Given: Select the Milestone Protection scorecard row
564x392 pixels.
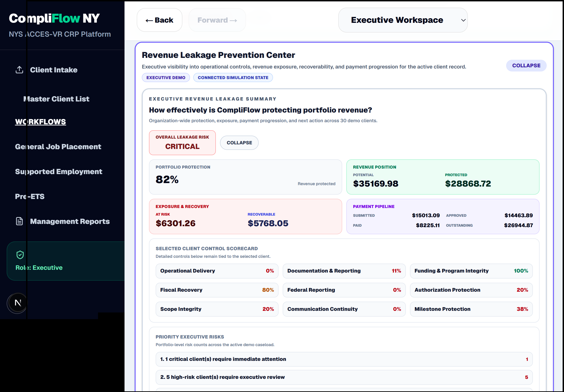Looking at the screenshot, I should (x=471, y=309).
